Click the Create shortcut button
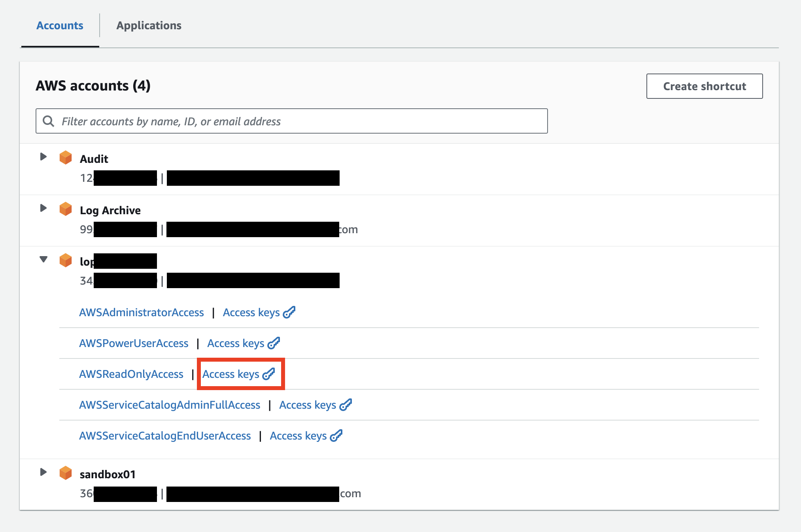The image size is (801, 532). point(704,86)
